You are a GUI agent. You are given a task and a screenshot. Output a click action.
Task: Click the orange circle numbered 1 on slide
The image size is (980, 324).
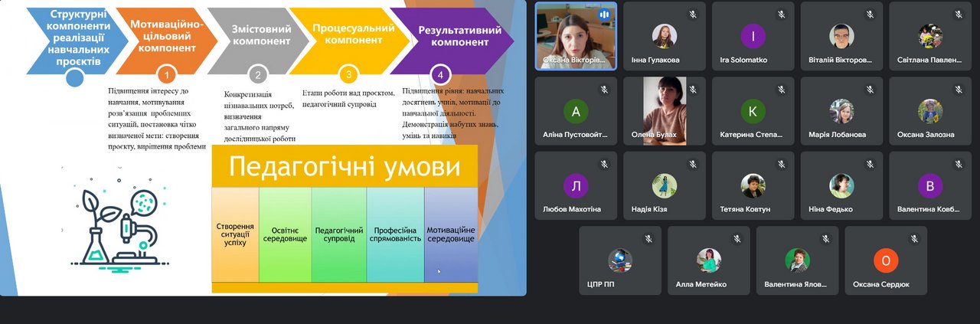166,74
